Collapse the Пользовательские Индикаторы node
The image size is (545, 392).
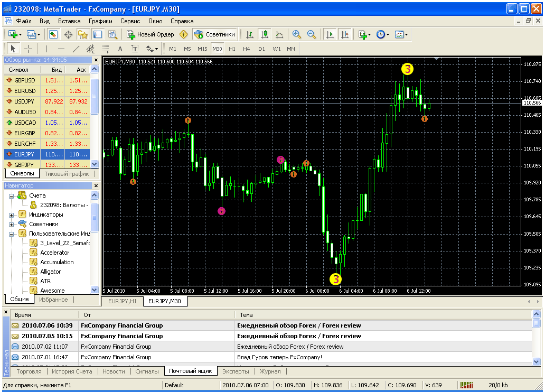tap(11, 234)
